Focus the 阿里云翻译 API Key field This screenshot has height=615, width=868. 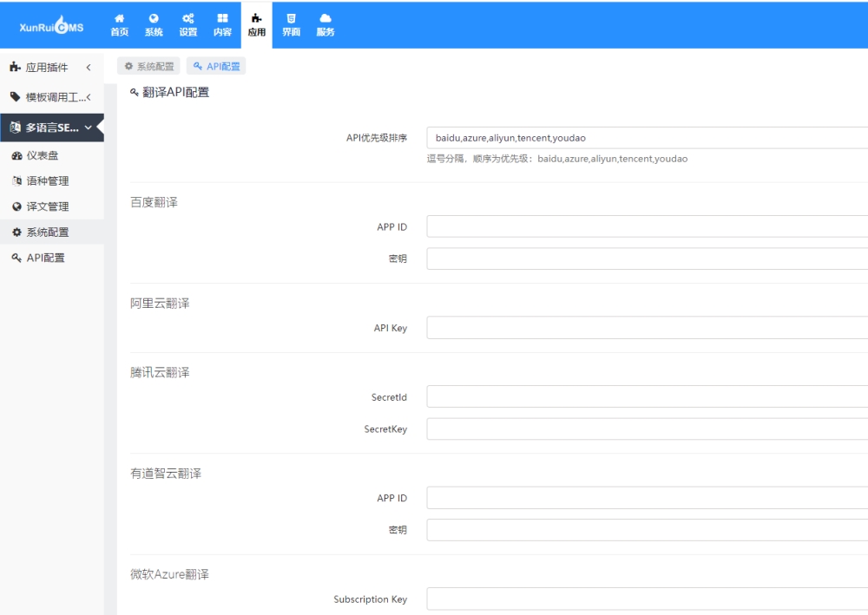tap(648, 328)
